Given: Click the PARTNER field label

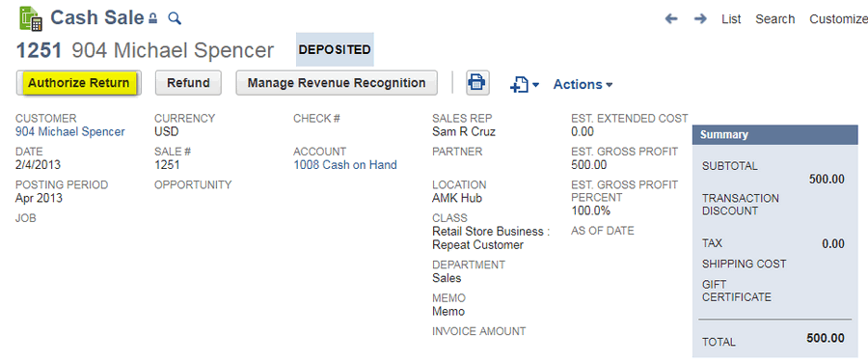Looking at the screenshot, I should click(x=457, y=152).
